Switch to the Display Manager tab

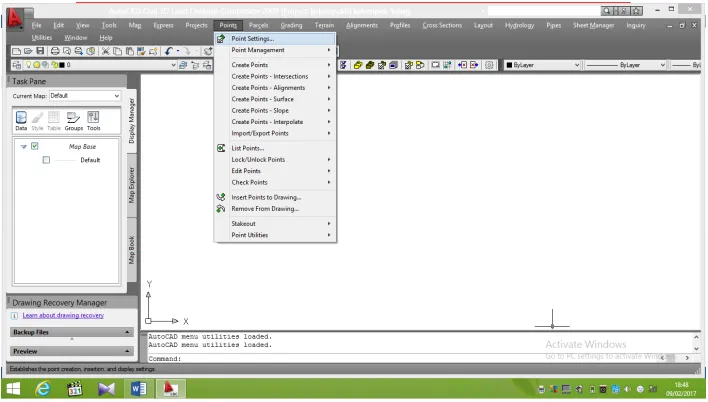[131, 121]
